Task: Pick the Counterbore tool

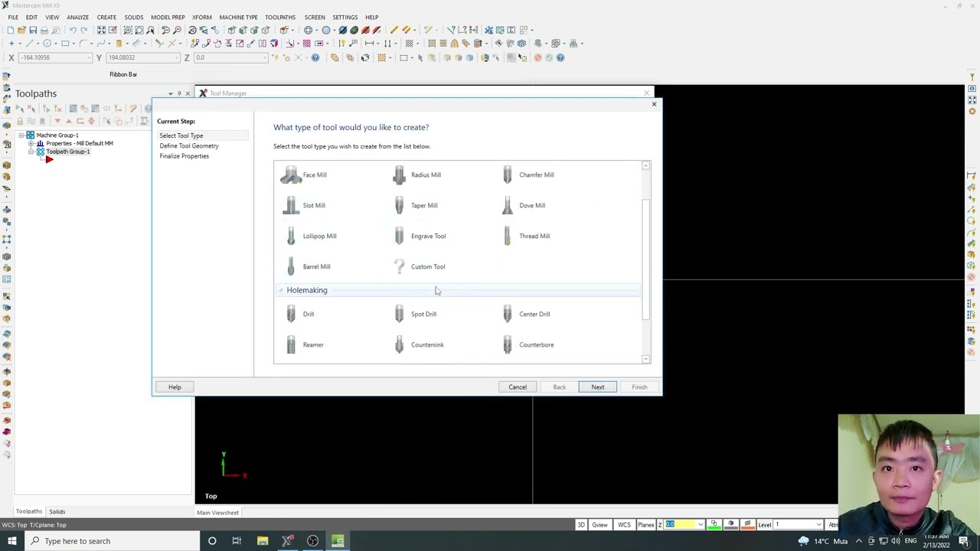Action: click(528, 344)
